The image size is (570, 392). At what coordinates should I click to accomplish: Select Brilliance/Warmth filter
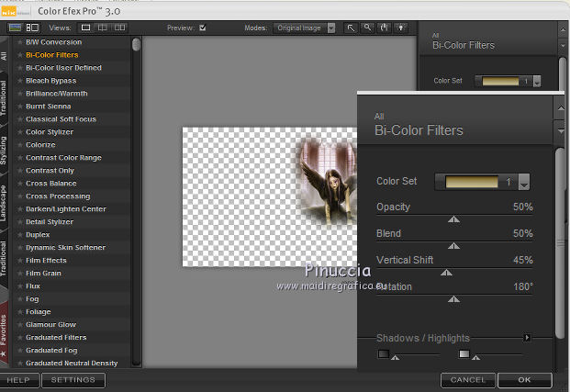click(x=57, y=94)
